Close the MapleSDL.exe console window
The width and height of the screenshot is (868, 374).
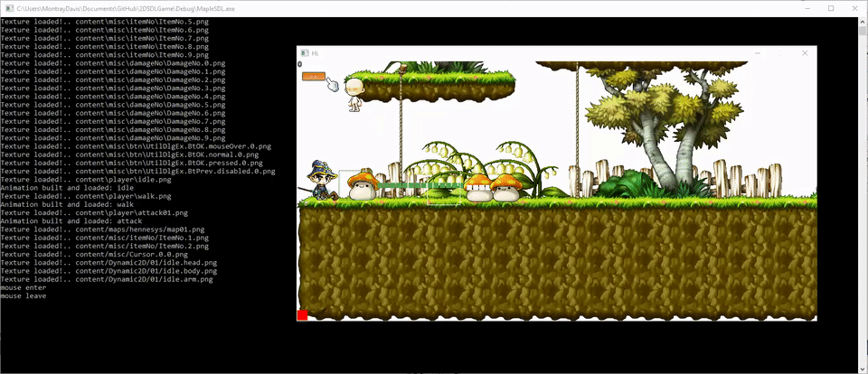[854, 8]
